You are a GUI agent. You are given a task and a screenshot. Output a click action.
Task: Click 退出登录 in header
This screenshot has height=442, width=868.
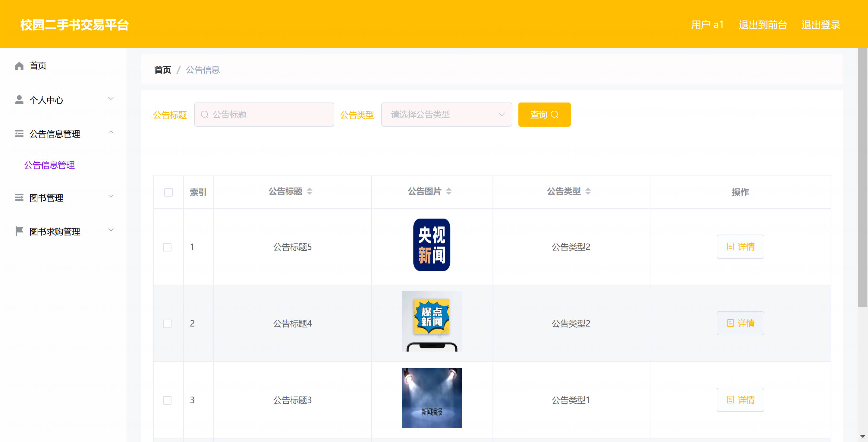click(820, 25)
